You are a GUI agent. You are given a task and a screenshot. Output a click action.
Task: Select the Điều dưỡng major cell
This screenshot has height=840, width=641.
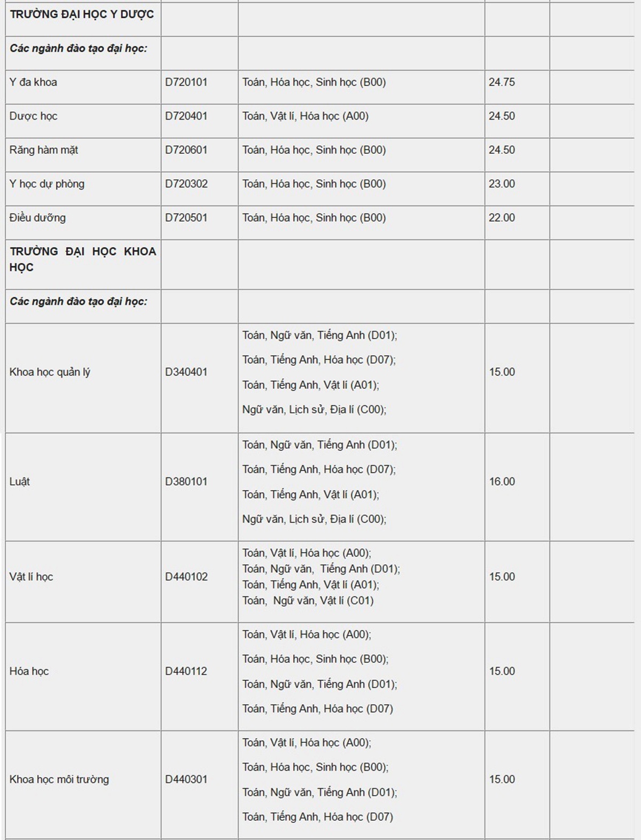point(37,218)
